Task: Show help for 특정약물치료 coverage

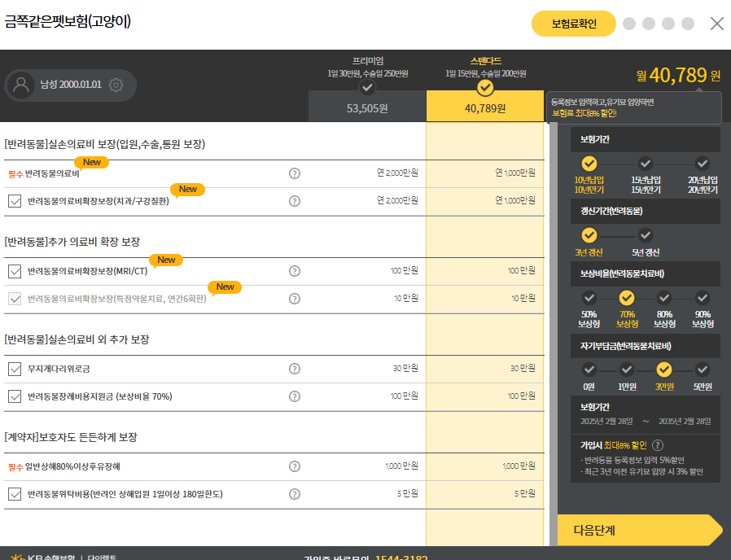Action: click(x=294, y=299)
